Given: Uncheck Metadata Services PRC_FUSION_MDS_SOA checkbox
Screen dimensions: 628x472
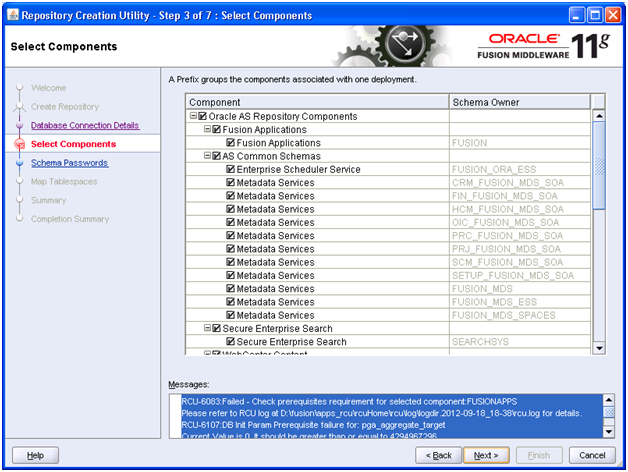Looking at the screenshot, I should click(230, 235).
